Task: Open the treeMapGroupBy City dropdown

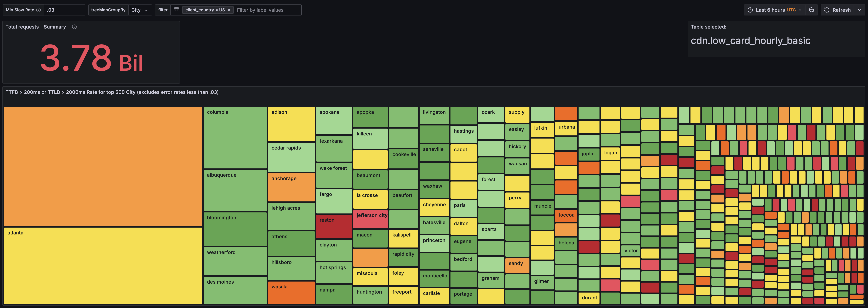Action: 140,10
